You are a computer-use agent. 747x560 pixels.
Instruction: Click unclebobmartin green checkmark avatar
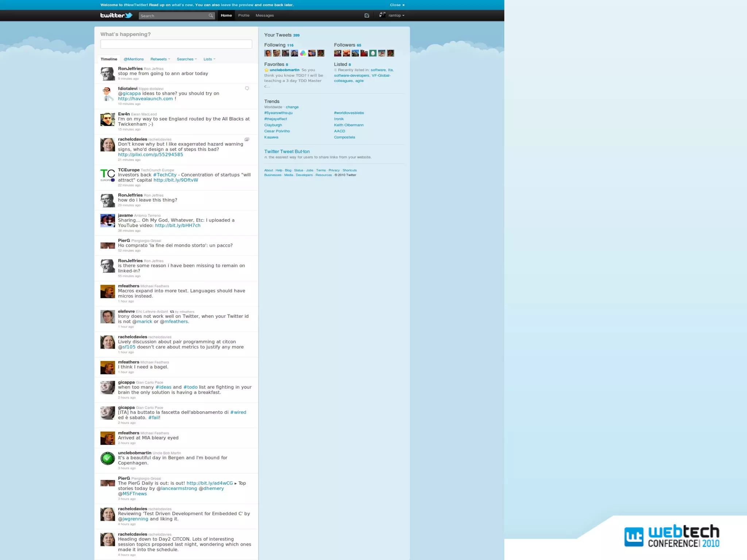coord(108,458)
